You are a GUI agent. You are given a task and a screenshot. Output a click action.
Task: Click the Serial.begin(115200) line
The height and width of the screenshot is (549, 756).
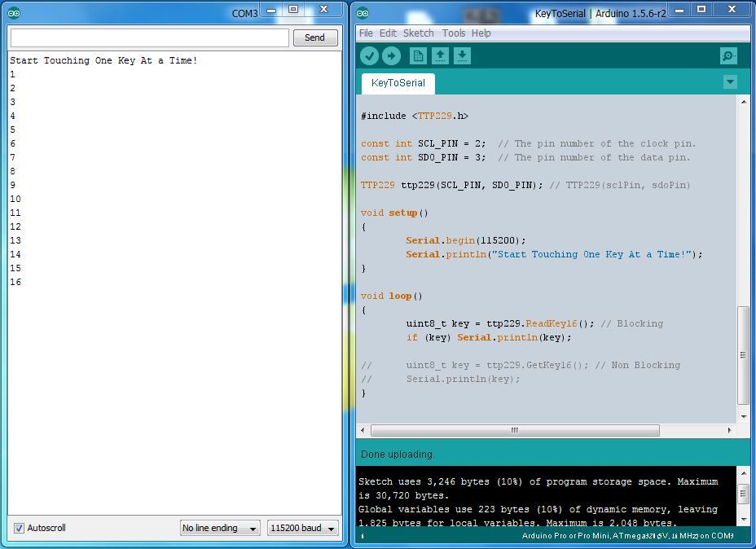coord(466,240)
